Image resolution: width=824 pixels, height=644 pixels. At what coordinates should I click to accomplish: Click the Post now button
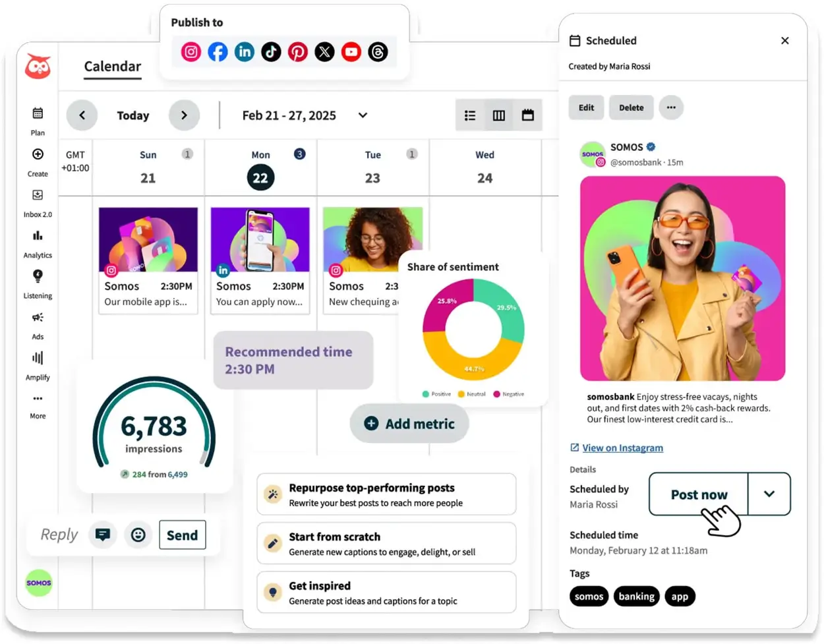coord(697,494)
